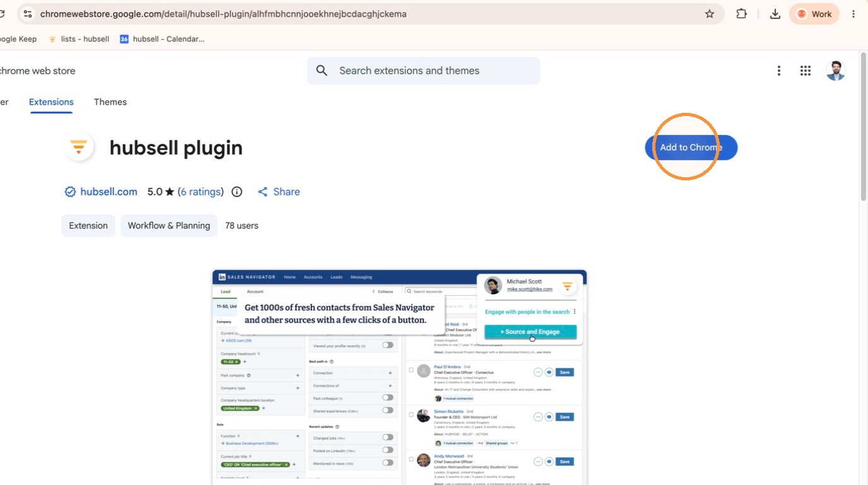Open Google account avatar
Image resolution: width=868 pixels, height=485 pixels.
coord(836,71)
